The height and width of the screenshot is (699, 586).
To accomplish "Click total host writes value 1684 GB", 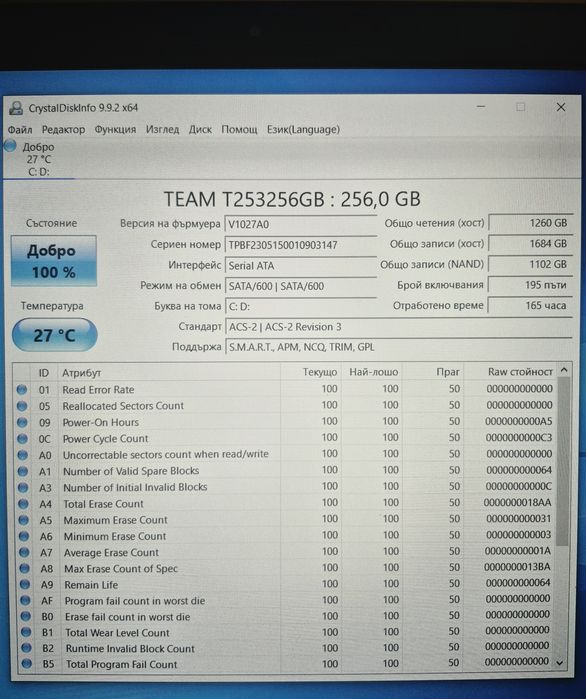I will coord(530,243).
